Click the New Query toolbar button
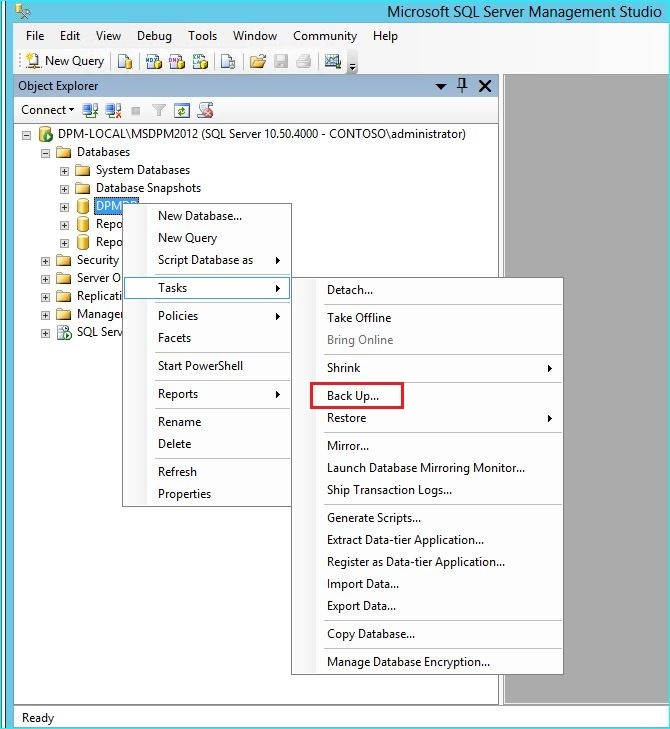 (65, 61)
